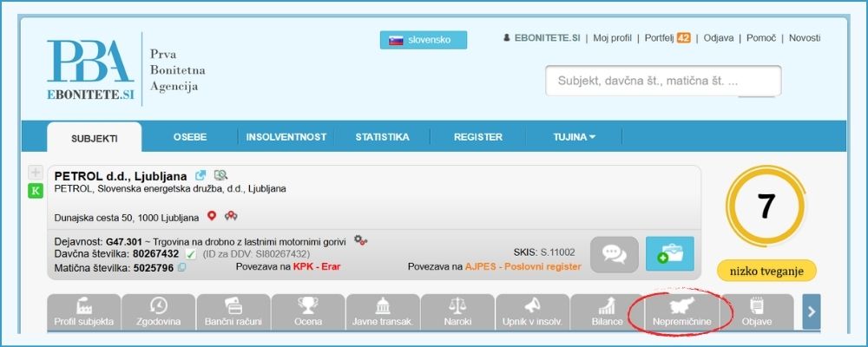Open the Ocena tab
Viewport: 868px width, 347px height.
(308, 312)
